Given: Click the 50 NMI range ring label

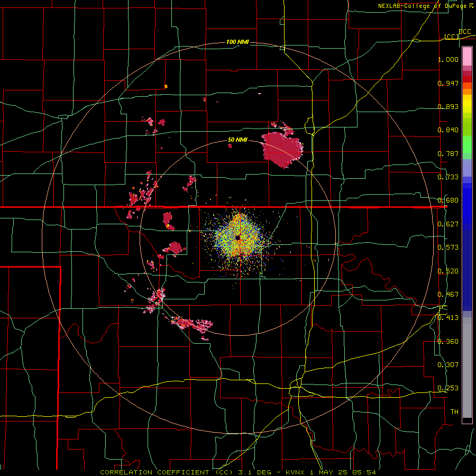Looking at the screenshot, I should (237, 140).
